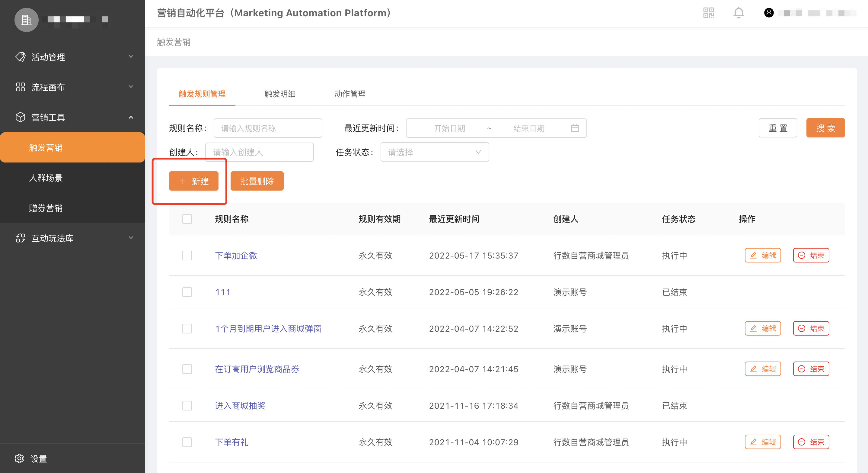Open the 人群场景 sidebar item
This screenshot has width=868, height=473.
(x=72, y=178)
